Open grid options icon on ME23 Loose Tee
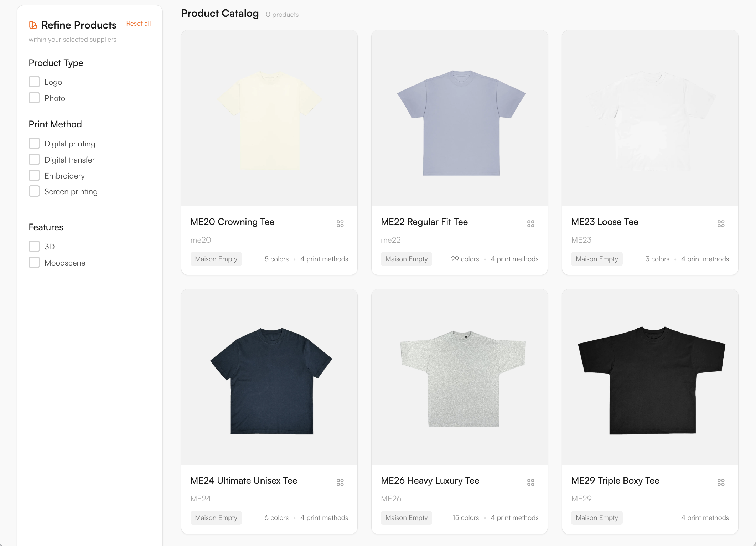The width and height of the screenshot is (756, 546). pyautogui.click(x=721, y=224)
